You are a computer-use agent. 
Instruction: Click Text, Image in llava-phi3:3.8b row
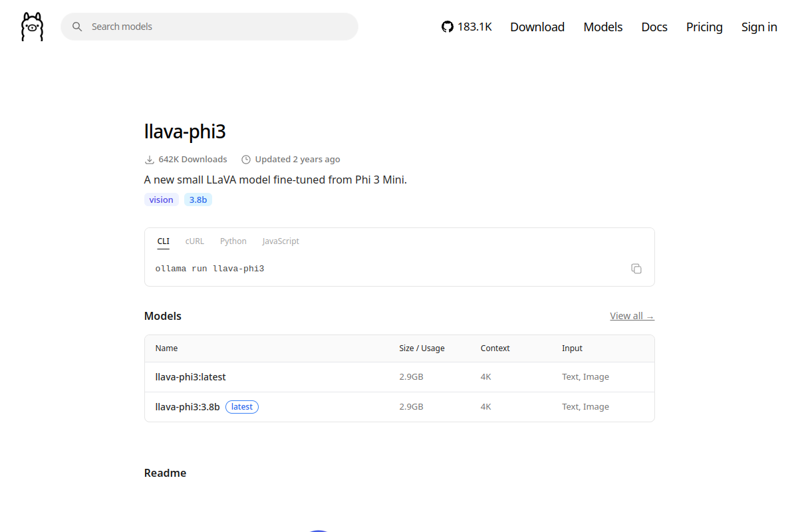pos(585,407)
